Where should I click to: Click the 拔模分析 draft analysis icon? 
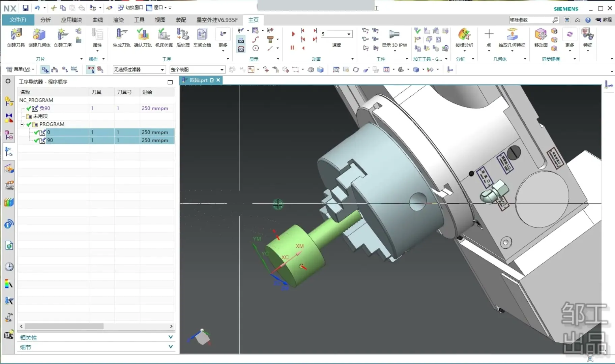coord(464,37)
